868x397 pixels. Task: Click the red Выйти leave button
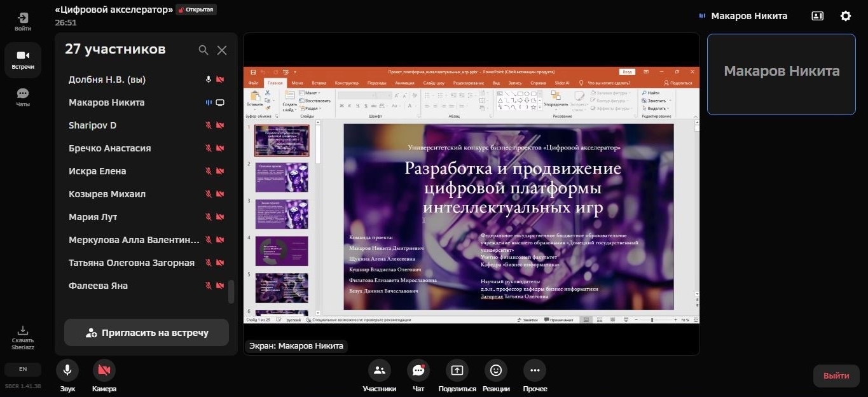836,376
